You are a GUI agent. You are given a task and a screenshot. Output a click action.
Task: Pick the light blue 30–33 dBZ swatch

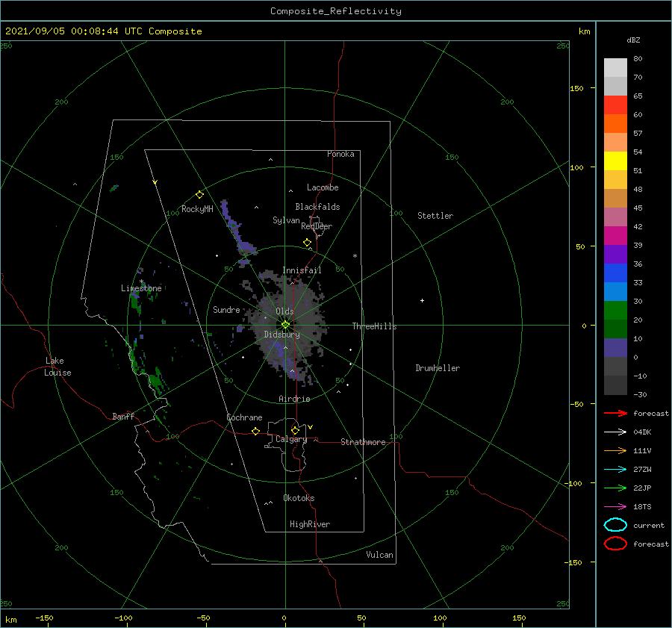point(615,291)
